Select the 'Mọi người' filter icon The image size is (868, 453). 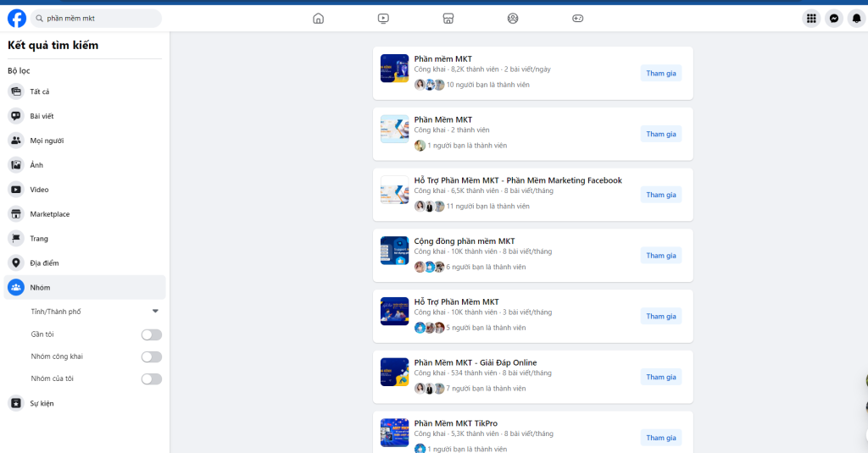(16, 141)
